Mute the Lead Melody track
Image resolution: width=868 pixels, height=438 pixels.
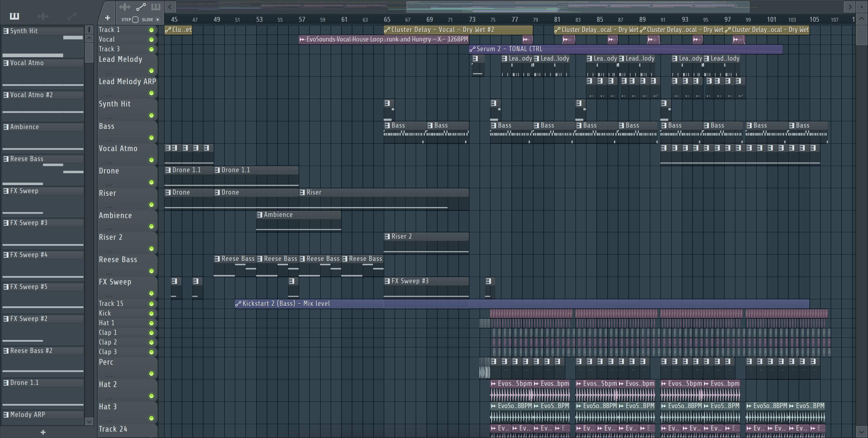point(152,71)
